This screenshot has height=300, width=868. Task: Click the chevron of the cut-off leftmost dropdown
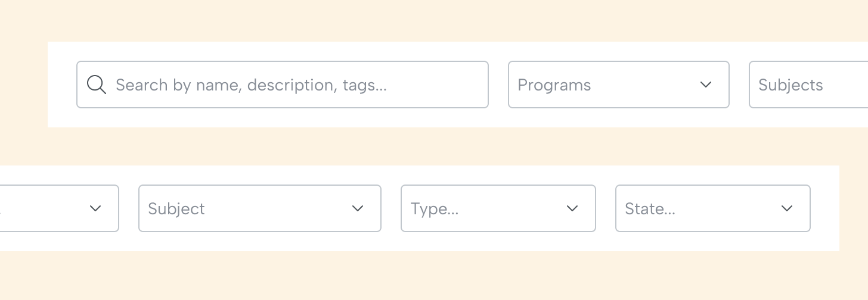click(95, 208)
